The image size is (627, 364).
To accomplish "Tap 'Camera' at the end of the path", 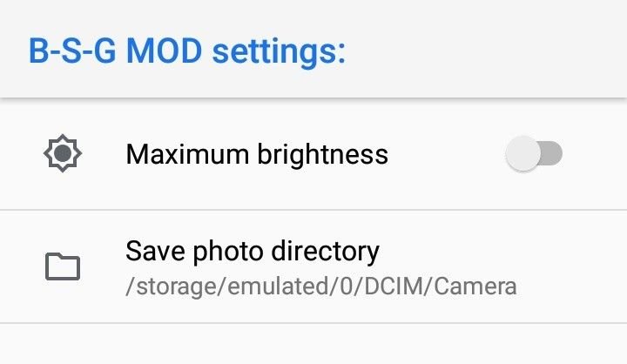I will coord(475,286).
